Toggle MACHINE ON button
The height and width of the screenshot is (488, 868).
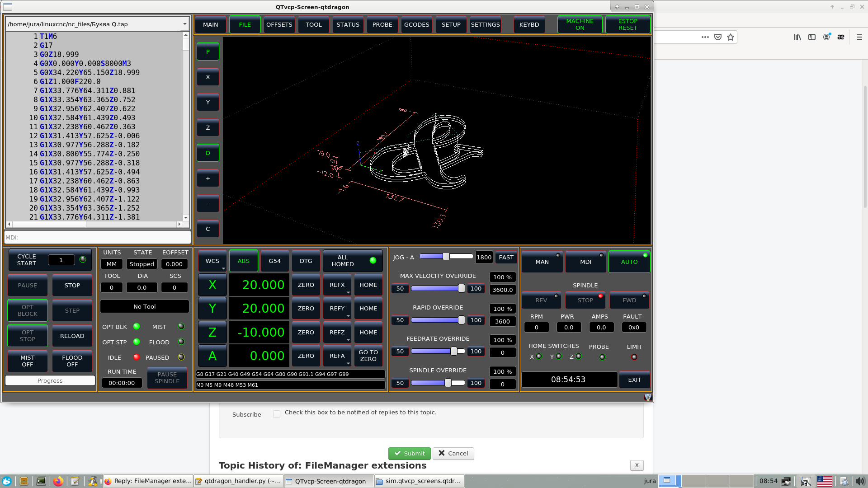[x=580, y=24]
